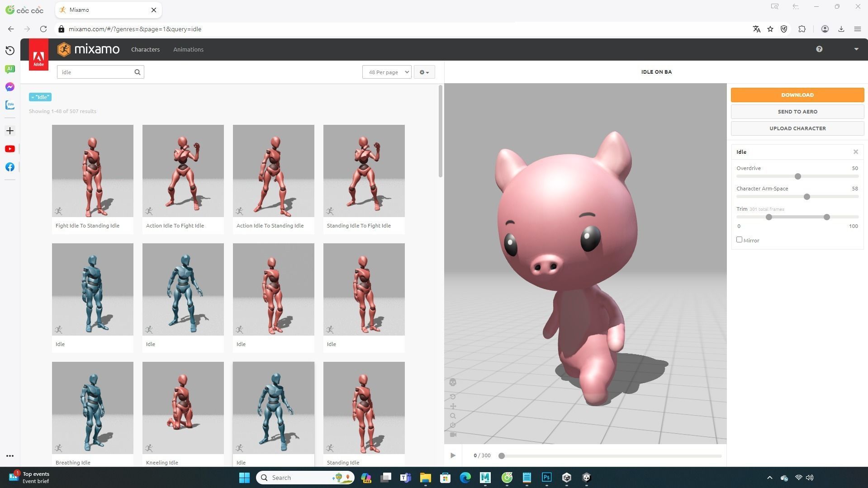Open the browser extensions puzzle icon
868x488 pixels.
coord(802,29)
